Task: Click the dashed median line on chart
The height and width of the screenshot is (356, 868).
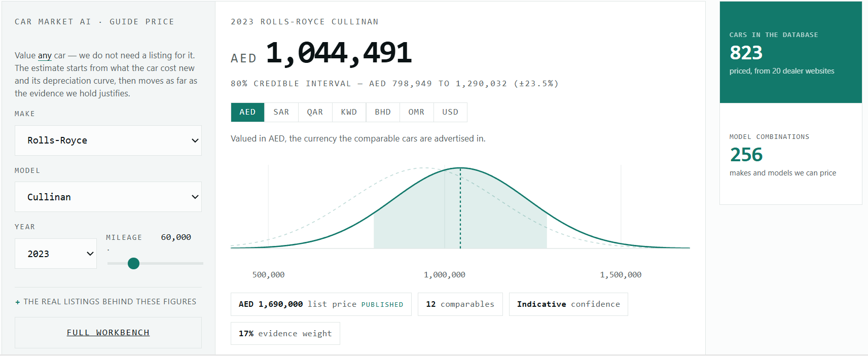Action: click(x=460, y=208)
